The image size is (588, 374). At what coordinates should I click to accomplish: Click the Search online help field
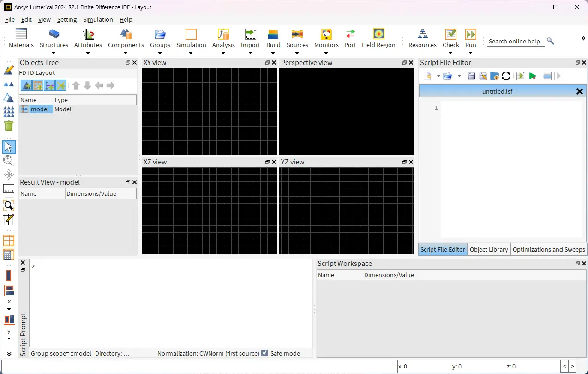515,41
